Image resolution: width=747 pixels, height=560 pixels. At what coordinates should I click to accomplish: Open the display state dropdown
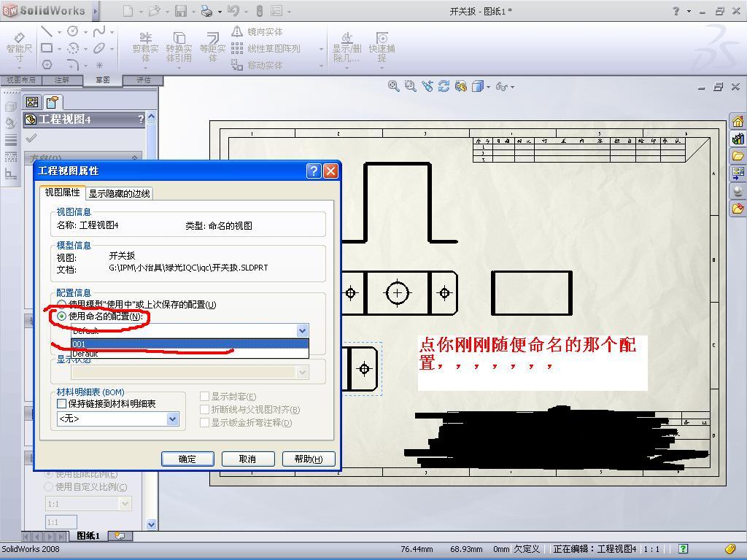302,373
